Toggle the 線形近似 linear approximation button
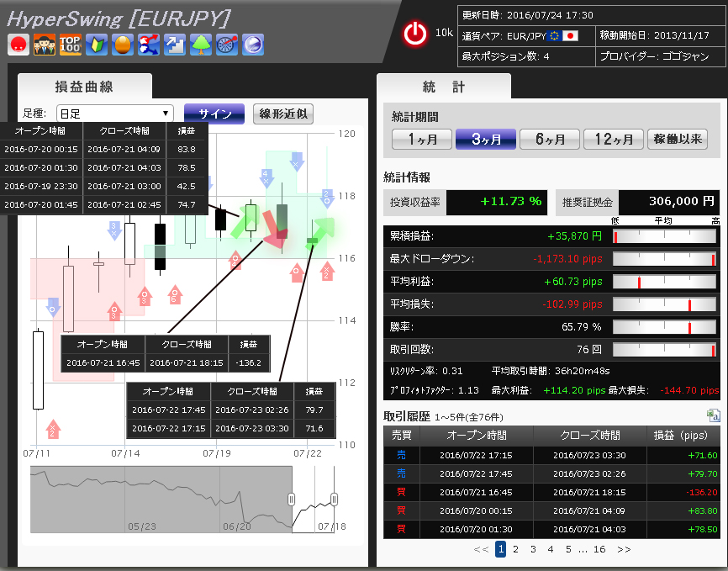The height and width of the screenshot is (571, 728). pyautogui.click(x=283, y=114)
